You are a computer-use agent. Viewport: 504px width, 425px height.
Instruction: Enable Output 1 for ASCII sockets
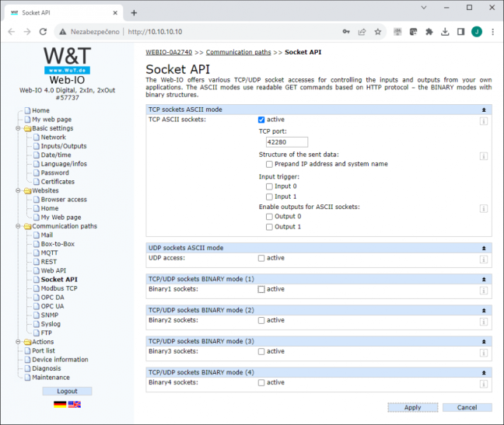[269, 228]
